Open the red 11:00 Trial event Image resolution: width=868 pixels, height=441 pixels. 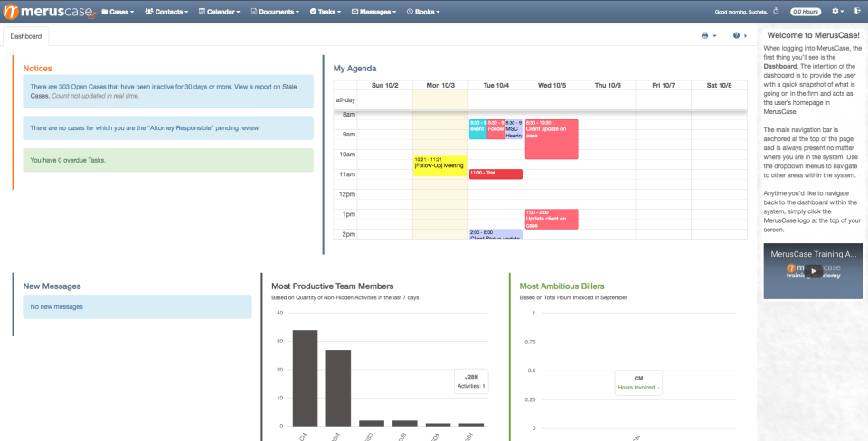point(496,174)
